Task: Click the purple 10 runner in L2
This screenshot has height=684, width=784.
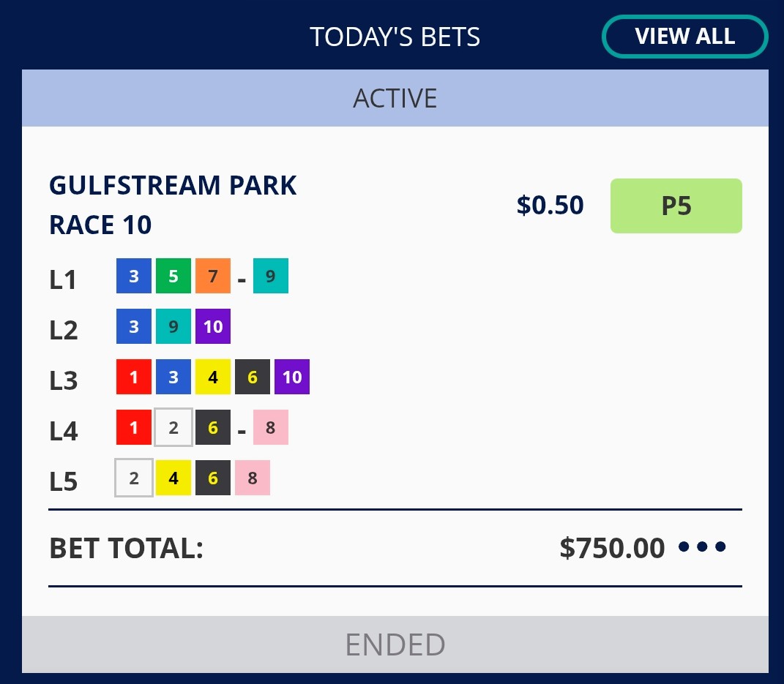Action: click(x=213, y=326)
